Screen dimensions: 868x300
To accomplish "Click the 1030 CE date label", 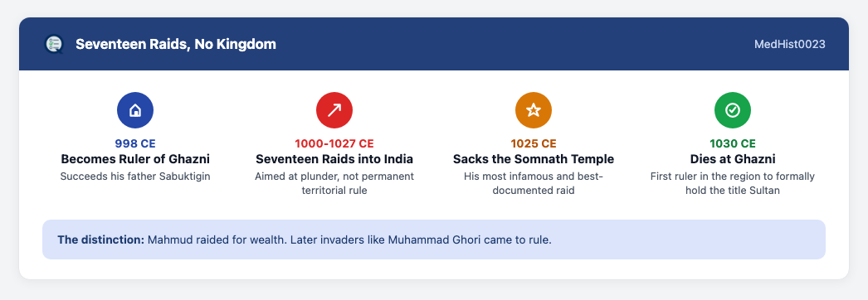I will tap(733, 143).
